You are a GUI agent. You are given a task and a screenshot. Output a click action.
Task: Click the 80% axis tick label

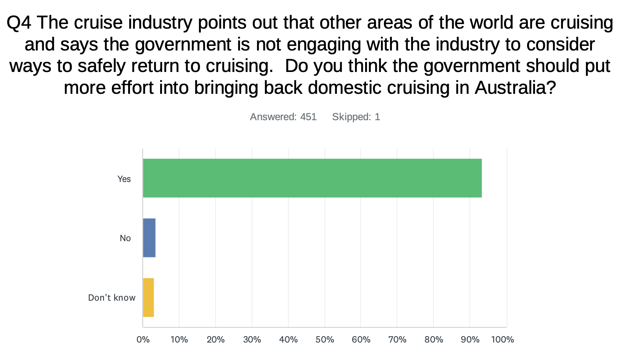pyautogui.click(x=434, y=340)
